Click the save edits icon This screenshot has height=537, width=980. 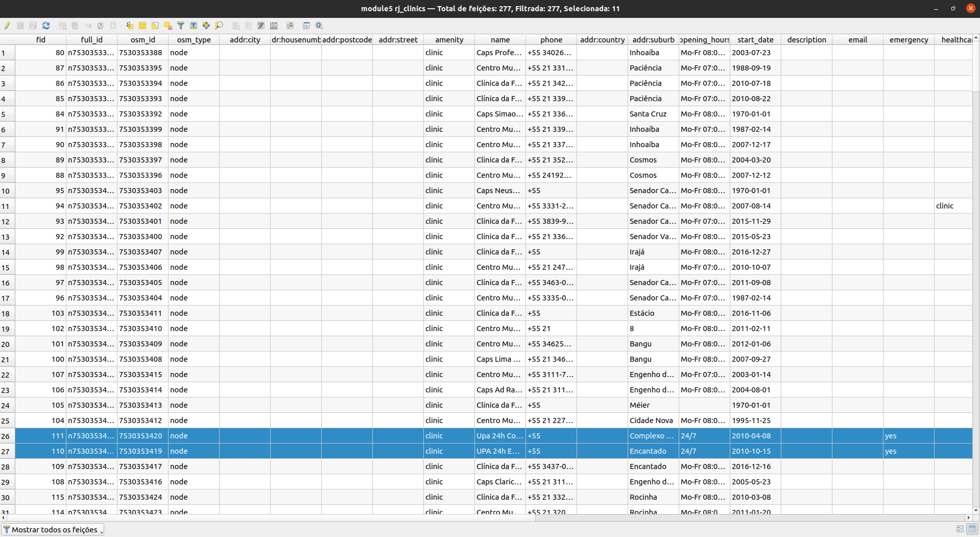(x=33, y=26)
